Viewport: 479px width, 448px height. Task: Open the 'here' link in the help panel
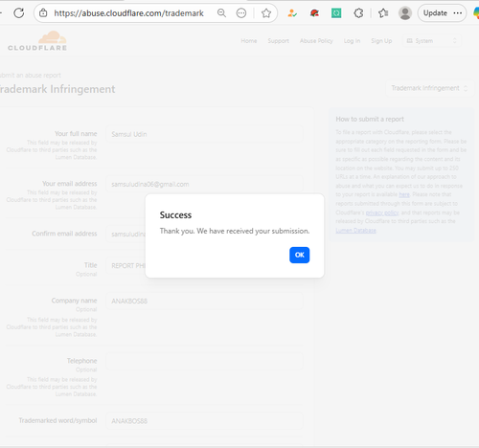click(404, 194)
